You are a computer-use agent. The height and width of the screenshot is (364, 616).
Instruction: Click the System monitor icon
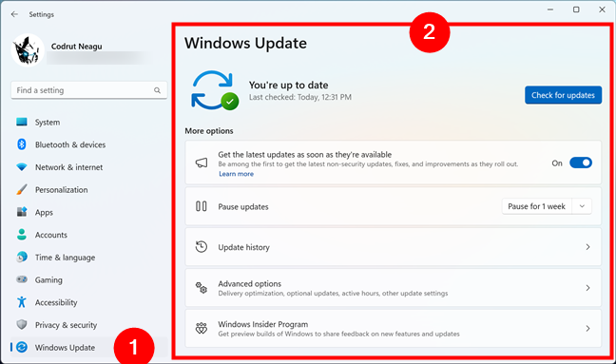pos(22,122)
